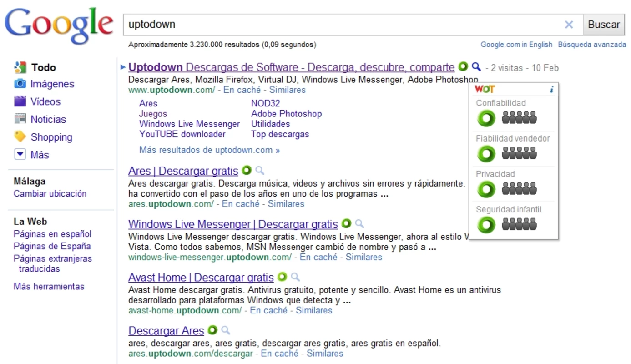Open Similares for avast-home.uptodown.com
Viewport: 631px width, 364px height.
[314, 310]
